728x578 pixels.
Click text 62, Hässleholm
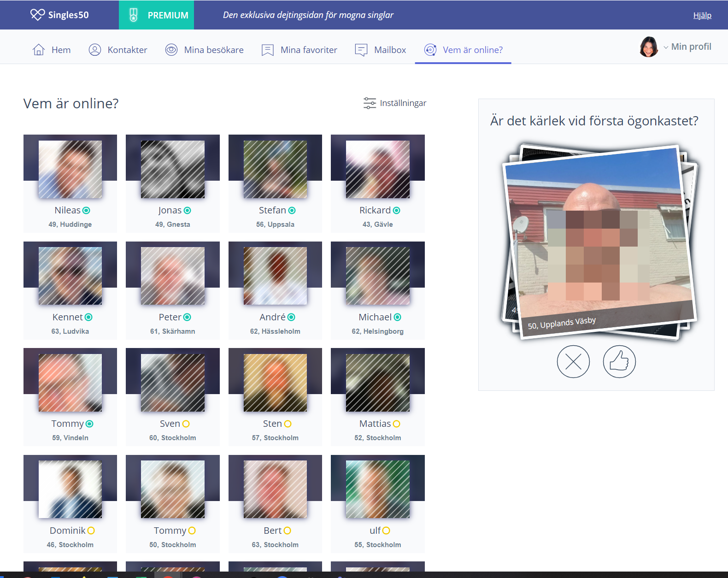(x=275, y=331)
